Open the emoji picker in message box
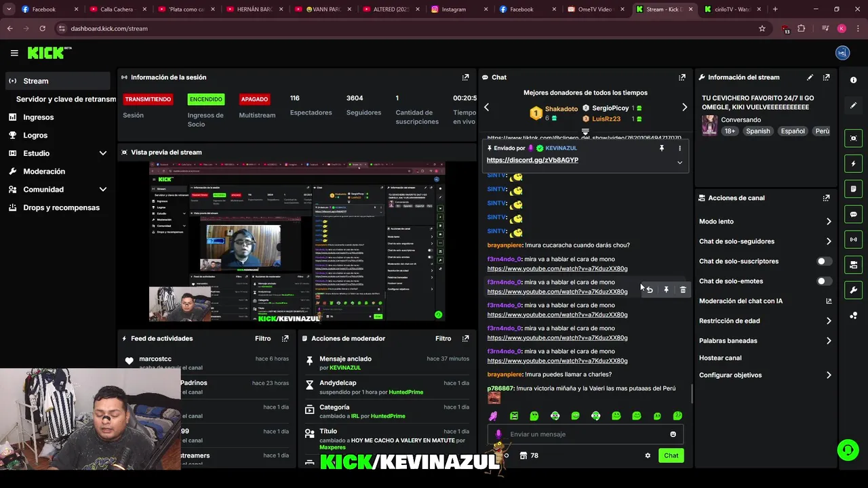868x488 pixels. 673,434
